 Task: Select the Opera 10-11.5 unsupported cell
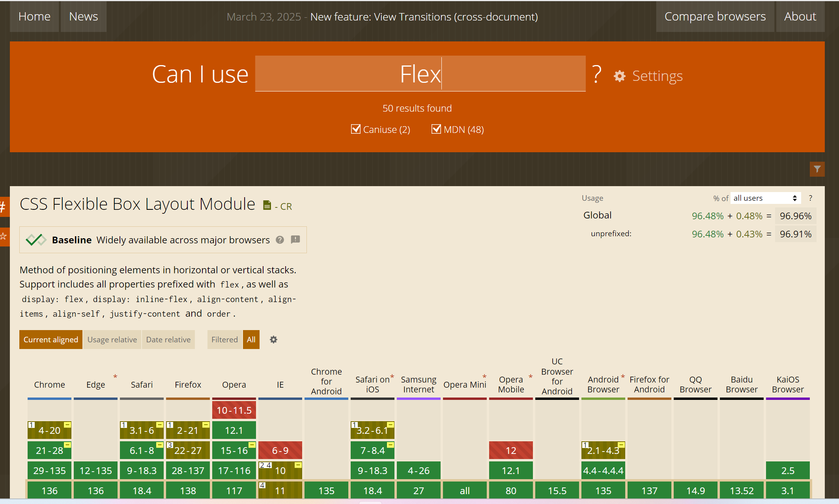pyautogui.click(x=234, y=410)
